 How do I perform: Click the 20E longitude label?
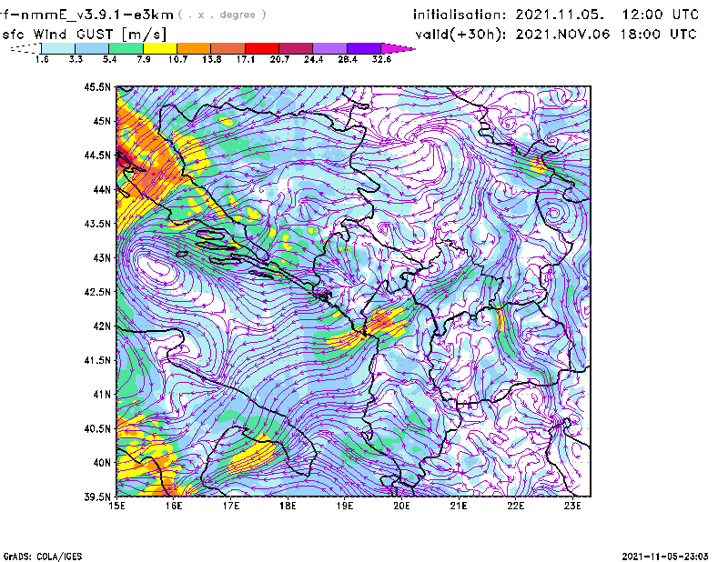click(x=401, y=506)
